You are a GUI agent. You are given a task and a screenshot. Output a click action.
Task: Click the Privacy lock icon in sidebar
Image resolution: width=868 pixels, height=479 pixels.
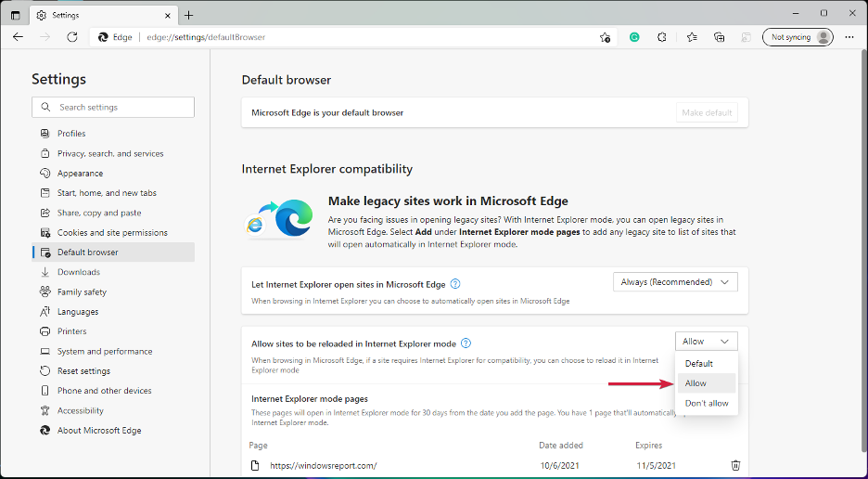tap(45, 153)
